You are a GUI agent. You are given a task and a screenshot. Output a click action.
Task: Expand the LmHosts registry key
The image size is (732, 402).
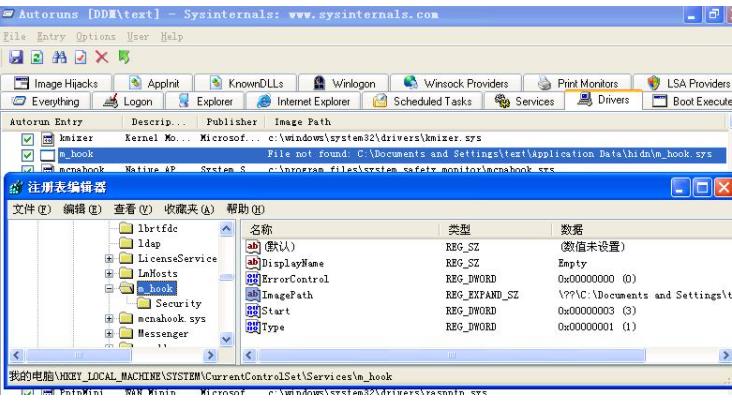pyautogui.click(x=109, y=273)
